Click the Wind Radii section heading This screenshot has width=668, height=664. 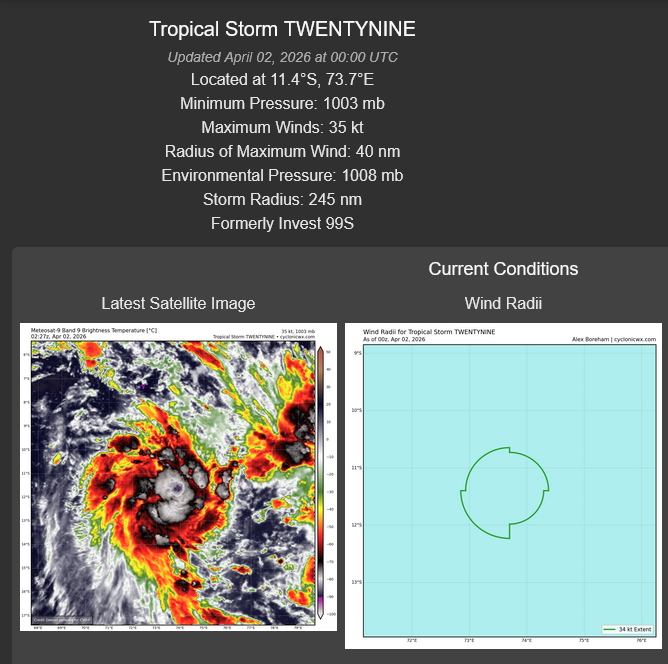503,303
